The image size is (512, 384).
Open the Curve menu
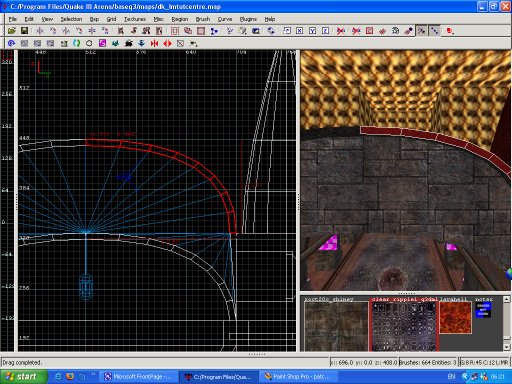[225, 19]
